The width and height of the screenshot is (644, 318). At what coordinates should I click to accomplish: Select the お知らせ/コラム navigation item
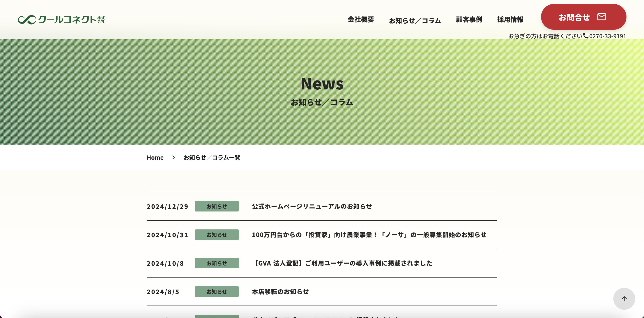click(415, 21)
